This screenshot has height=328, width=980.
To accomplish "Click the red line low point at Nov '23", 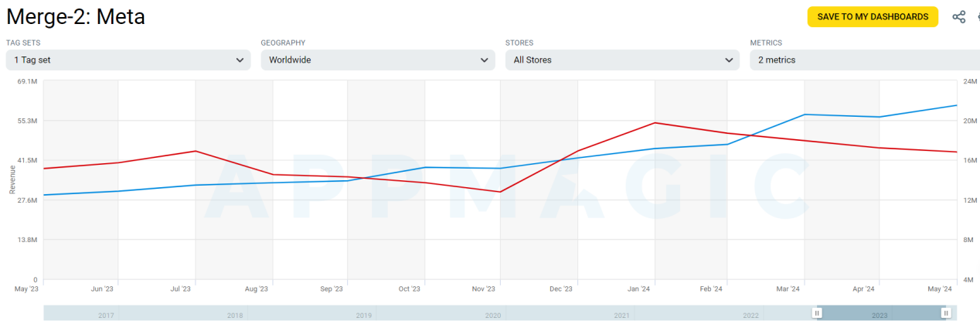I will click(x=501, y=192).
